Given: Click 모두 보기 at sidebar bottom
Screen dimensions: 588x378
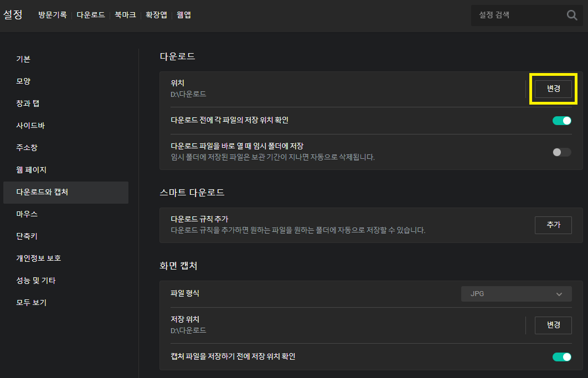Looking at the screenshot, I should point(30,303).
